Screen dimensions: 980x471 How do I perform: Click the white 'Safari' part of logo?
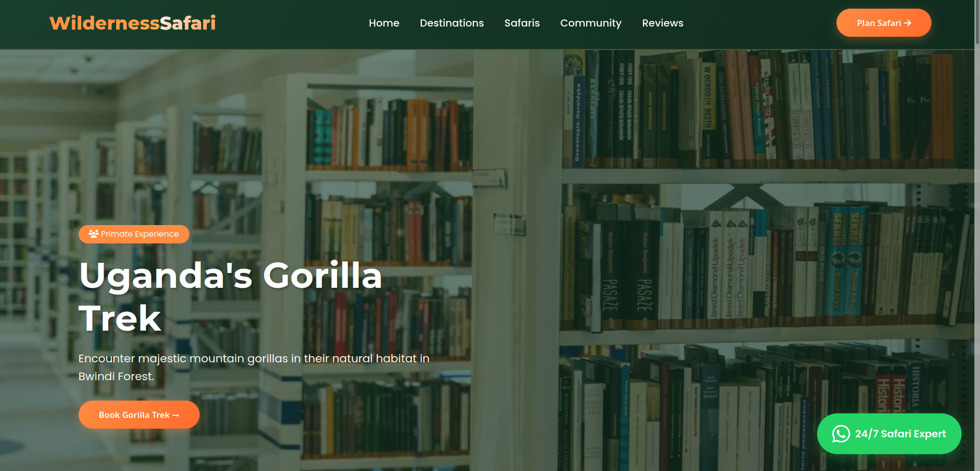click(188, 23)
